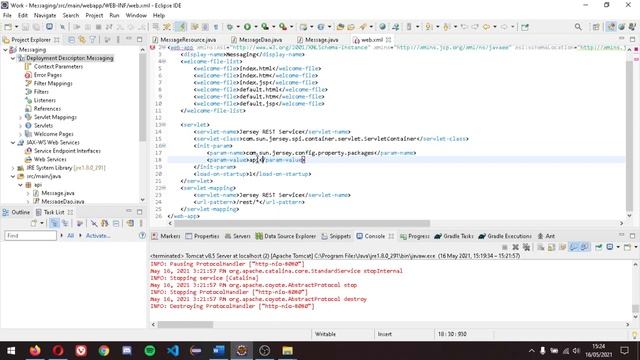
Task: Open the Debug button dropdown arrow
Action: [x=238, y=27]
